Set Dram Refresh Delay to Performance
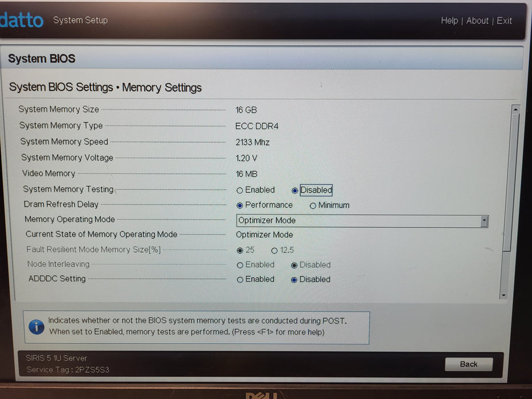532x399 pixels. coord(240,205)
